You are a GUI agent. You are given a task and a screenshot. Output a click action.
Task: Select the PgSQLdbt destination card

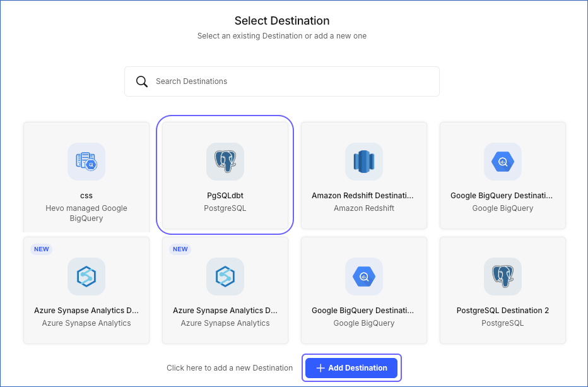(225, 176)
